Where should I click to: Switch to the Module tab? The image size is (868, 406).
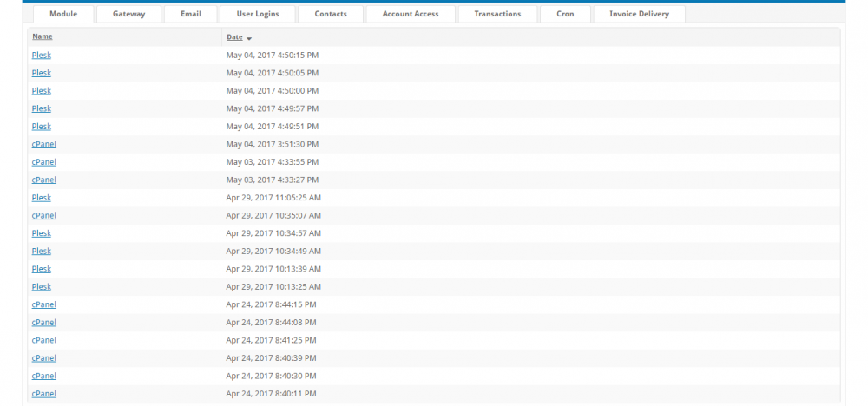coord(63,14)
